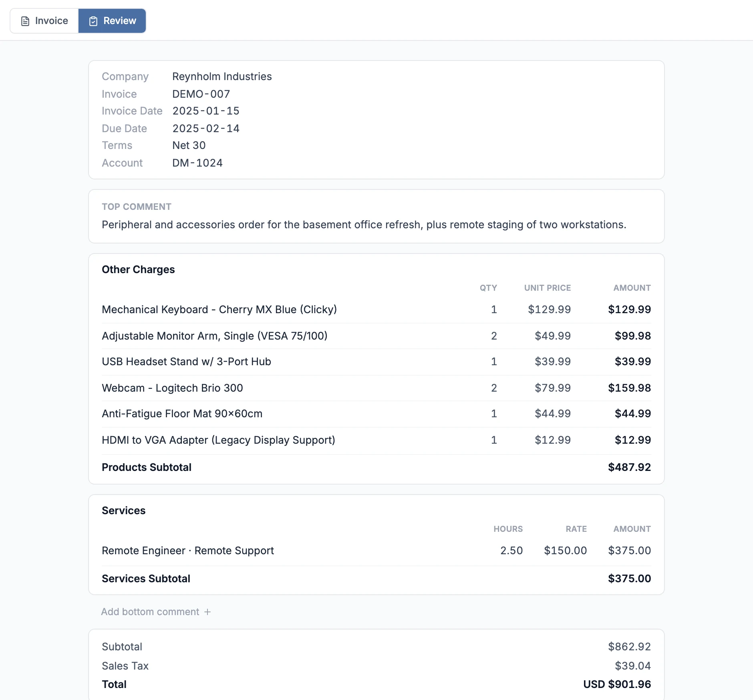Click Subtotal amount $862.92
The height and width of the screenshot is (700, 753).
click(629, 647)
